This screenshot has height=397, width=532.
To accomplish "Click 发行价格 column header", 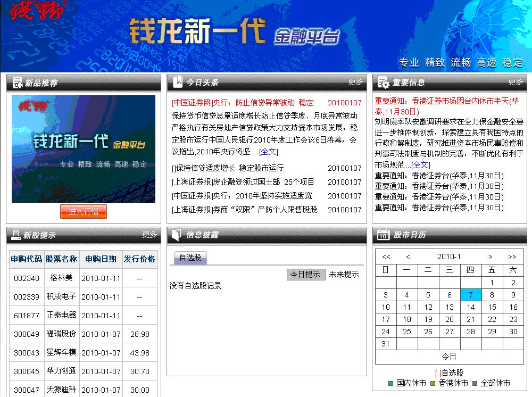I will tap(139, 259).
